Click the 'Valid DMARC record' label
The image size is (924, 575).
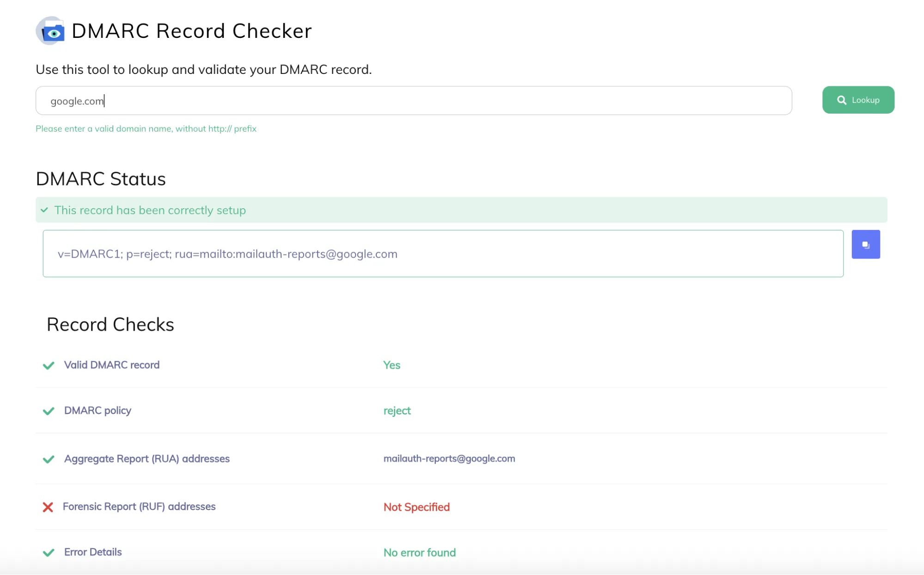tap(112, 365)
